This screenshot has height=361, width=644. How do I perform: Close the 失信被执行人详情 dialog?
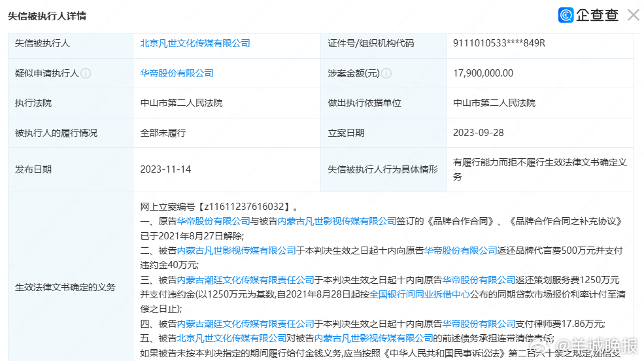coord(634,15)
